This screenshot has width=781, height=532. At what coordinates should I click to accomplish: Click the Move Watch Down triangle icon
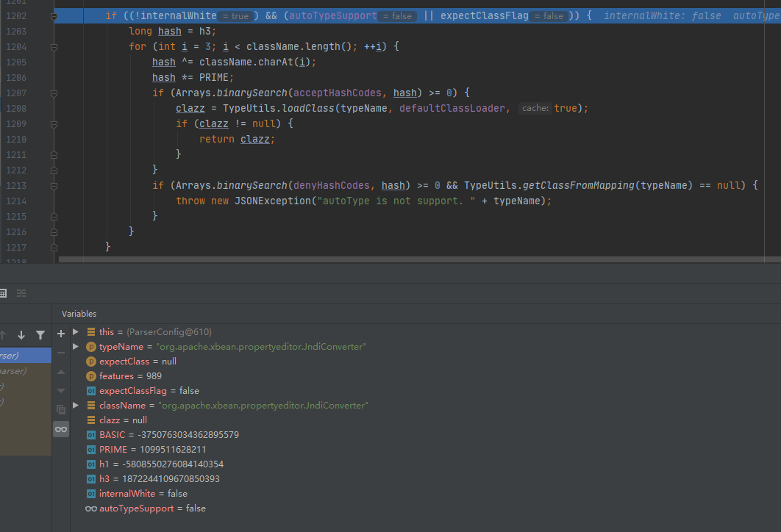pyautogui.click(x=61, y=391)
